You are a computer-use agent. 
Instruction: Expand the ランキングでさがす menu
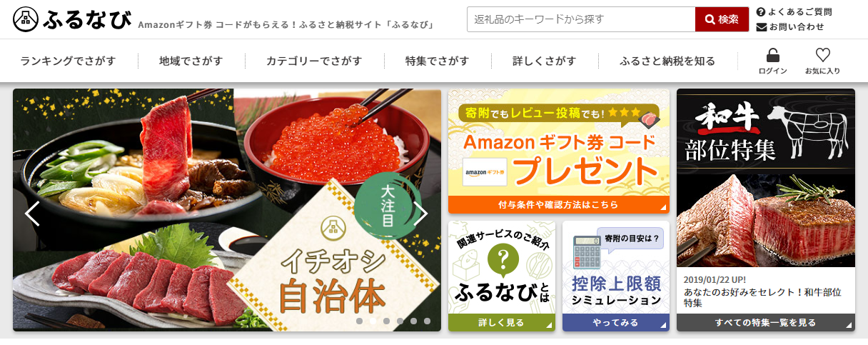pyautogui.click(x=68, y=61)
